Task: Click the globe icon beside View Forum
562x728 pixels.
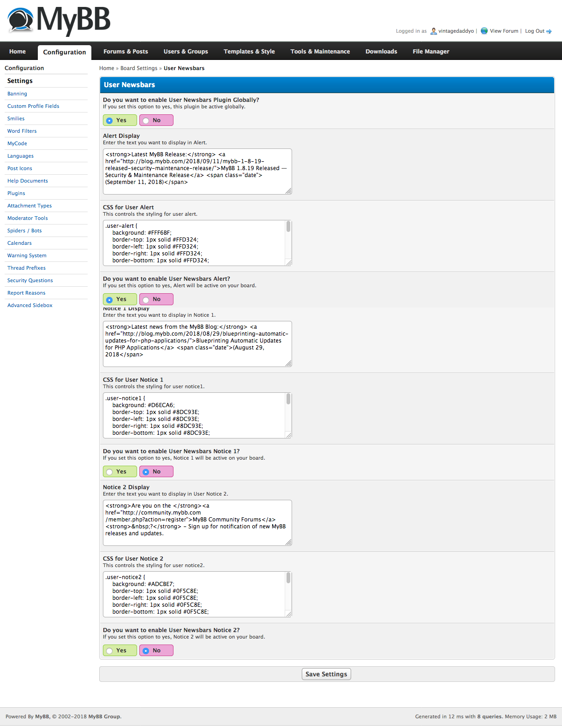Action: point(484,31)
